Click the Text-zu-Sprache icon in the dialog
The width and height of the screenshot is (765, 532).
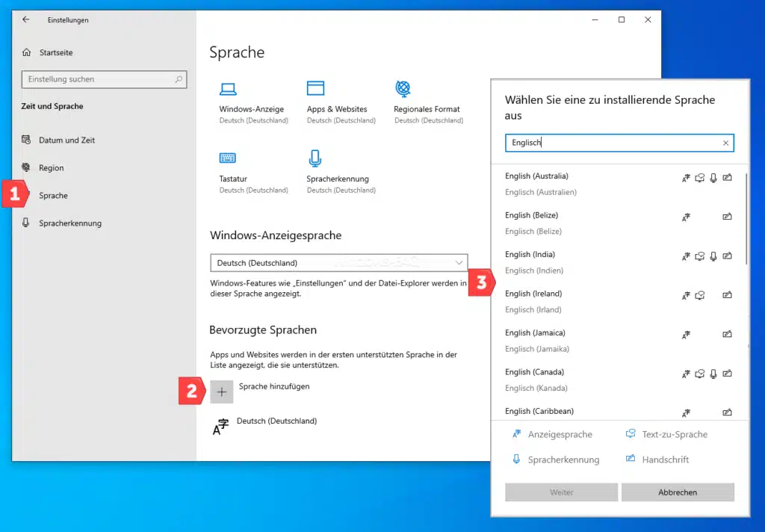(630, 433)
